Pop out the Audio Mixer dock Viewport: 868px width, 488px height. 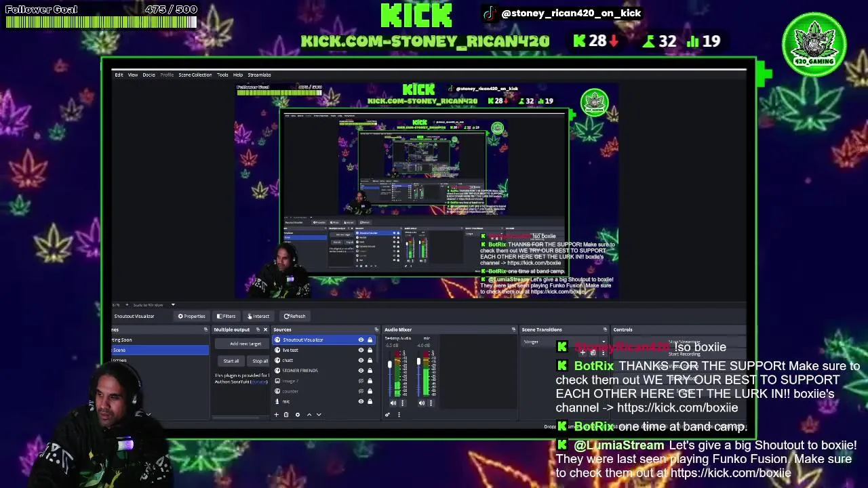point(513,329)
